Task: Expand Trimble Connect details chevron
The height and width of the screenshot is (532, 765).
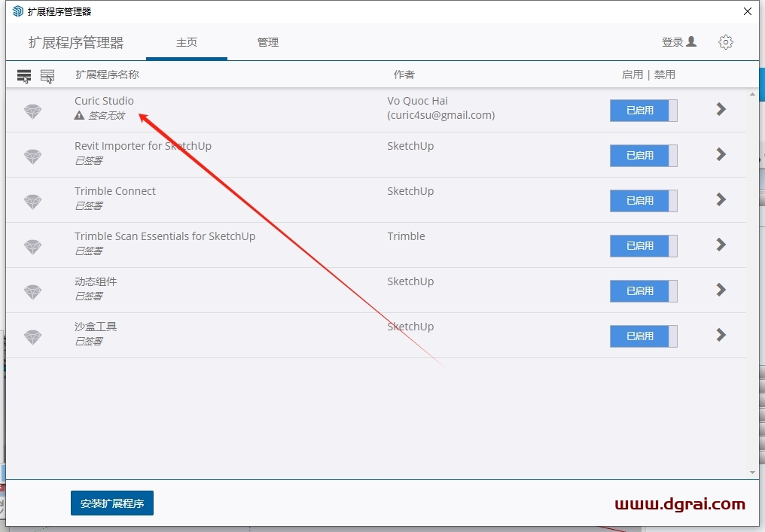Action: [721, 199]
